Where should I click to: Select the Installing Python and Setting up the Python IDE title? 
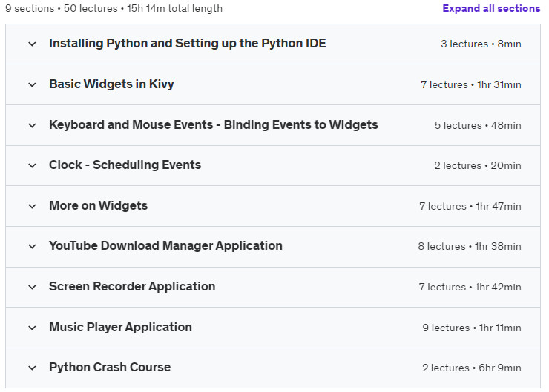tap(187, 44)
